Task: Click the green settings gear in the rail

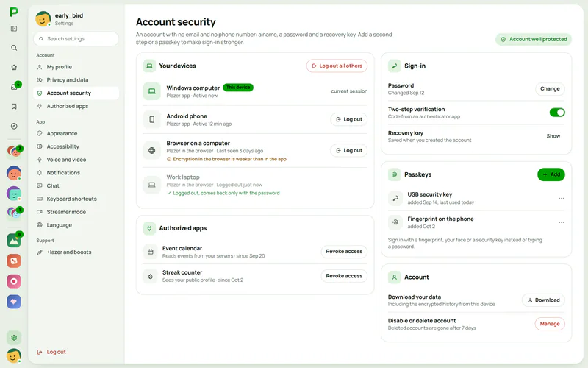Action: (x=14, y=338)
